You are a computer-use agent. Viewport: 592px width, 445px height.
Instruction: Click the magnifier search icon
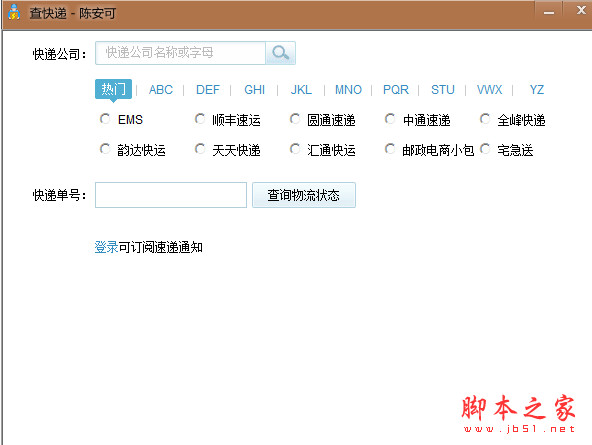click(281, 53)
